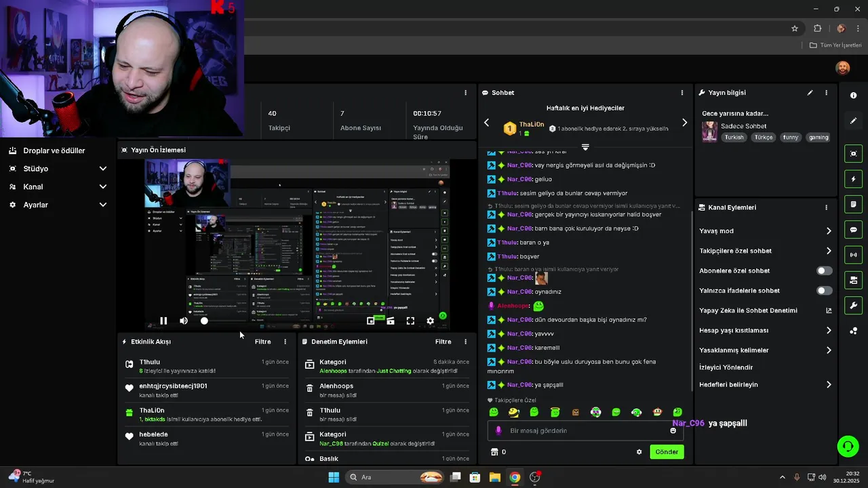Collapse the weekly gifters banner
The height and width of the screenshot is (488, 868).
pyautogui.click(x=585, y=147)
